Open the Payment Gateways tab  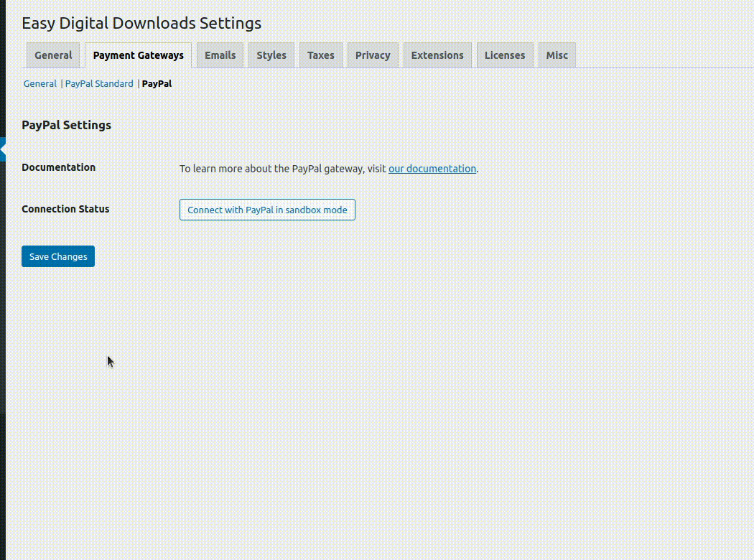coord(138,55)
